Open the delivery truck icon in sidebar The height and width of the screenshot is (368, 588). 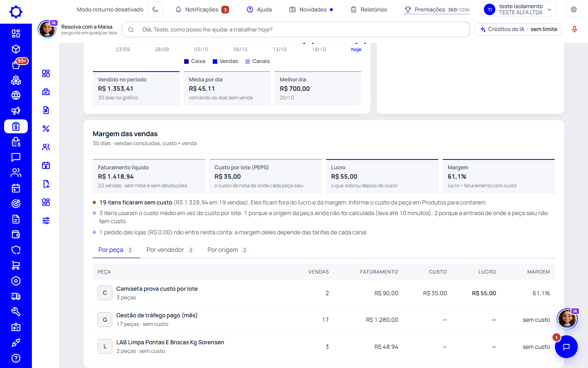point(16,296)
